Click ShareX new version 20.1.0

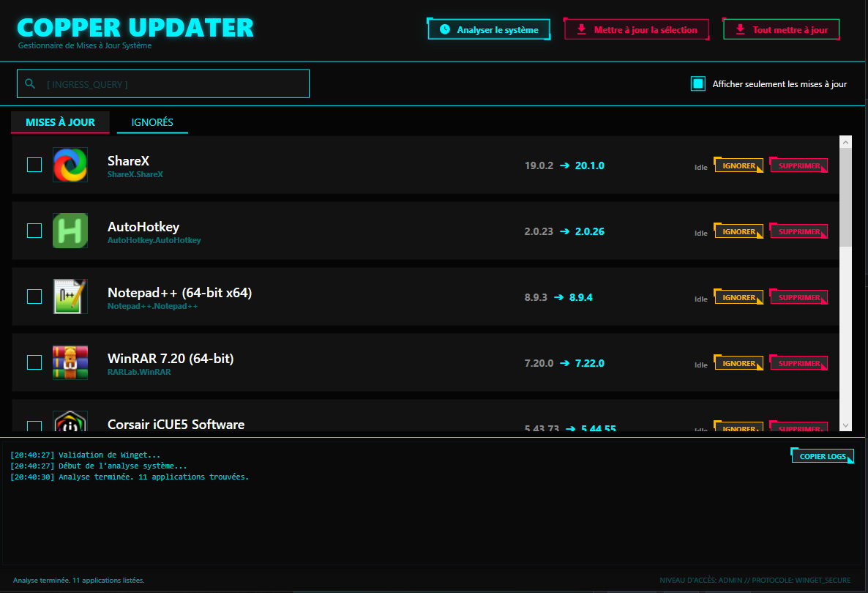coord(590,165)
